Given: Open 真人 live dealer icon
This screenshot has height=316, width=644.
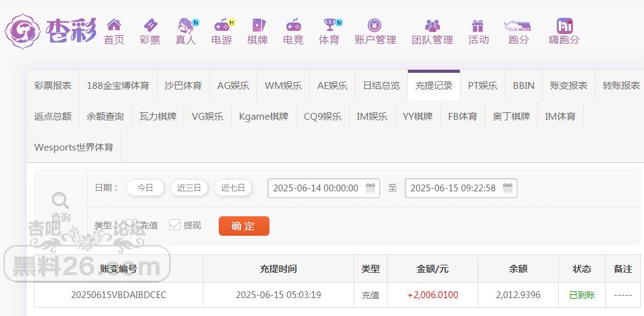Looking at the screenshot, I should click(185, 25).
